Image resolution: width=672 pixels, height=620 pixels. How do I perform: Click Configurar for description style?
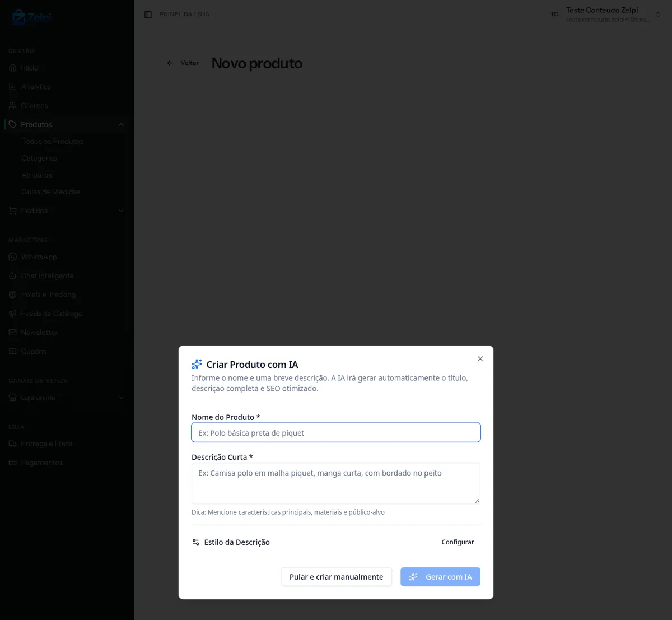pyautogui.click(x=458, y=542)
